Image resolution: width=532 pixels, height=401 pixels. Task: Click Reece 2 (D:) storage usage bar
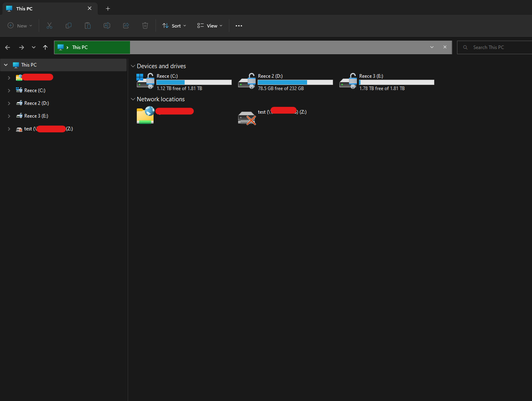[295, 82]
